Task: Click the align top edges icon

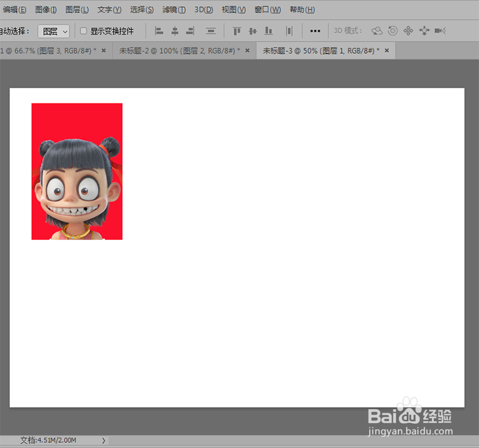Action: tap(237, 31)
